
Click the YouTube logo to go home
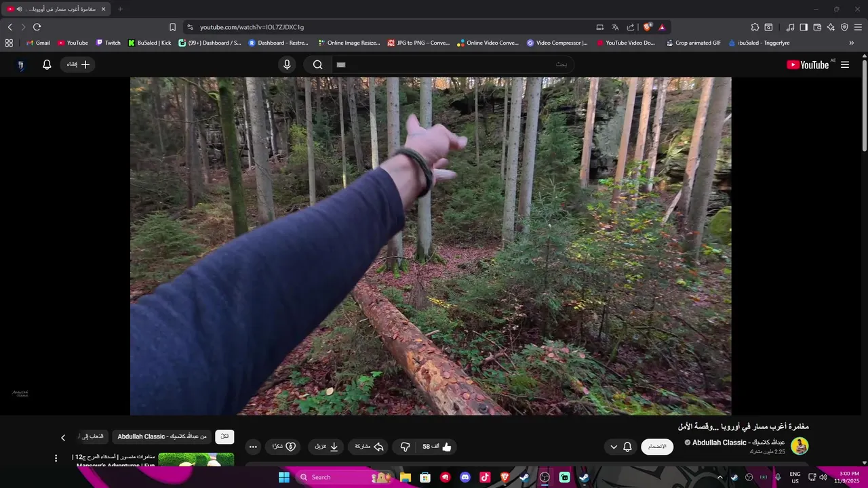click(x=807, y=64)
